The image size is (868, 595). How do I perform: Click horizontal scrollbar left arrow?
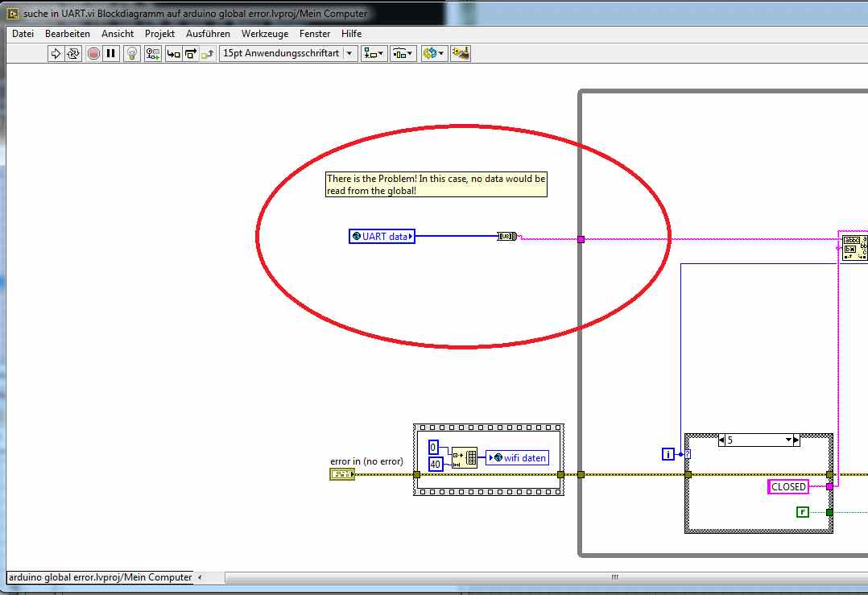(x=200, y=577)
